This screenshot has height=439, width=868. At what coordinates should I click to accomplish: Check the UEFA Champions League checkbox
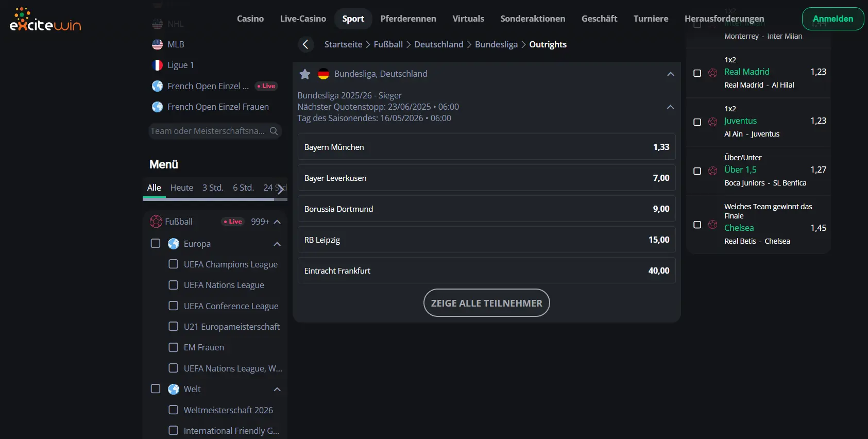174,264
